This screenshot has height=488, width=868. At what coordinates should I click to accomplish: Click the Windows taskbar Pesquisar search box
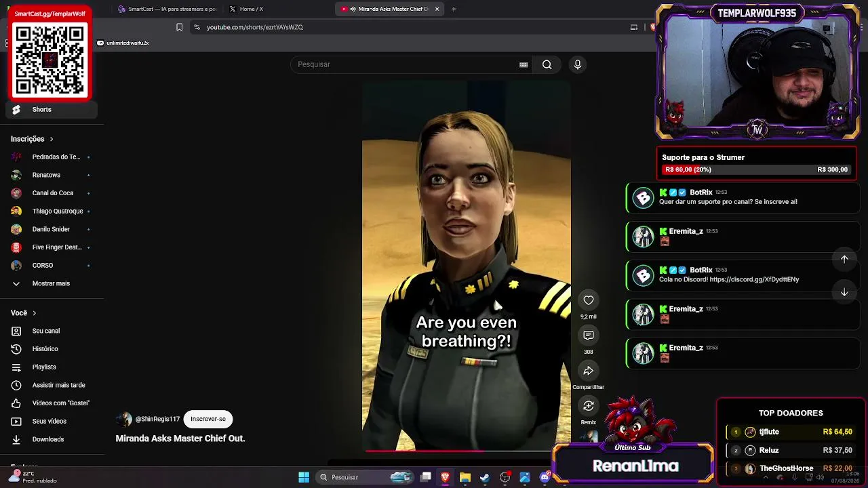click(366, 477)
